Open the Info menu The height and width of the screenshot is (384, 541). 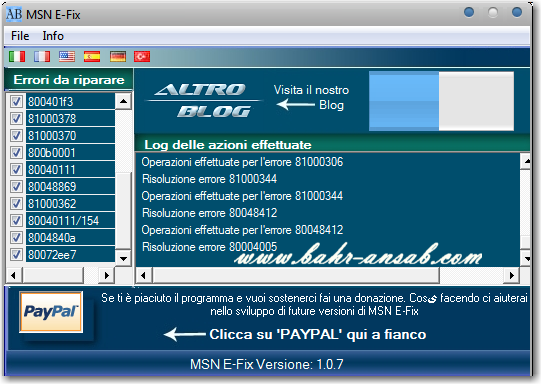click(53, 36)
